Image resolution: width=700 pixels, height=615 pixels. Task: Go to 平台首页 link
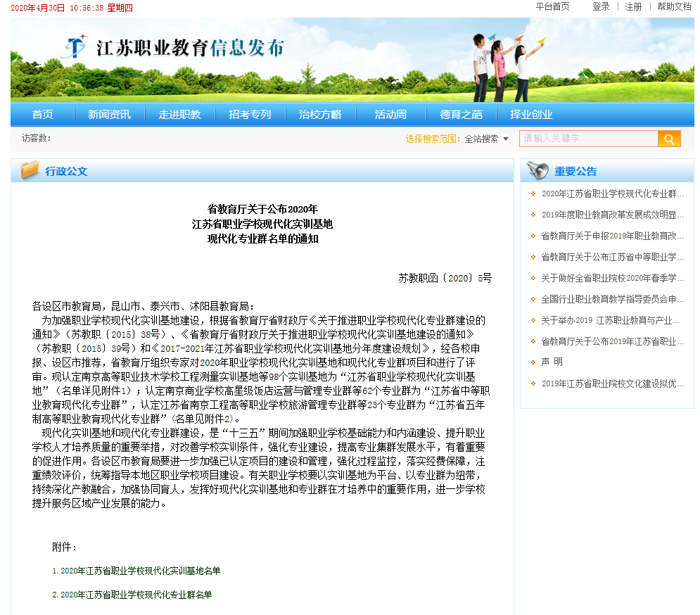552,6
